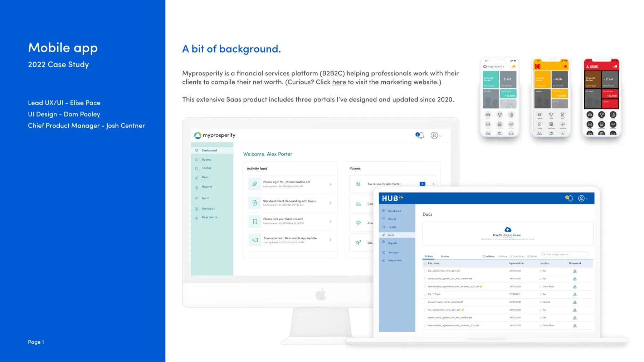Download passport_scan_sarah_gordon.pdf using its download icon
This screenshot has height=362, width=644.
tap(575, 302)
